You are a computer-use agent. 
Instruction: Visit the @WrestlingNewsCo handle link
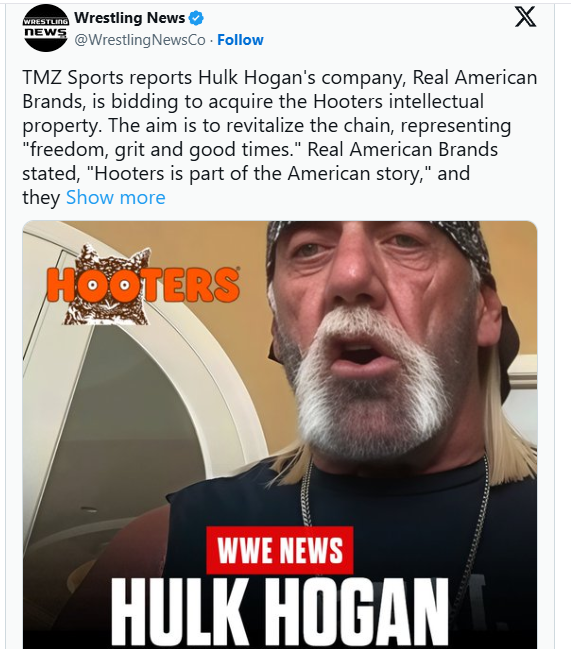click(140, 40)
